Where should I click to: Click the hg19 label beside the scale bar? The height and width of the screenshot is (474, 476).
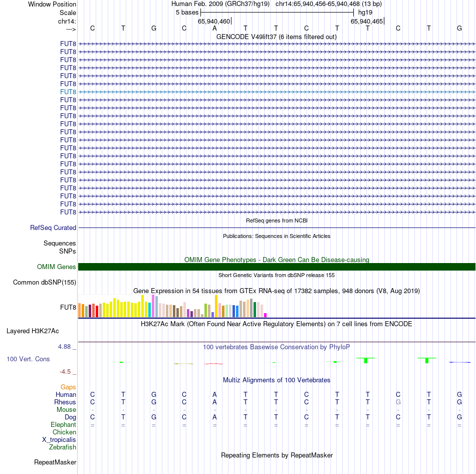click(365, 13)
